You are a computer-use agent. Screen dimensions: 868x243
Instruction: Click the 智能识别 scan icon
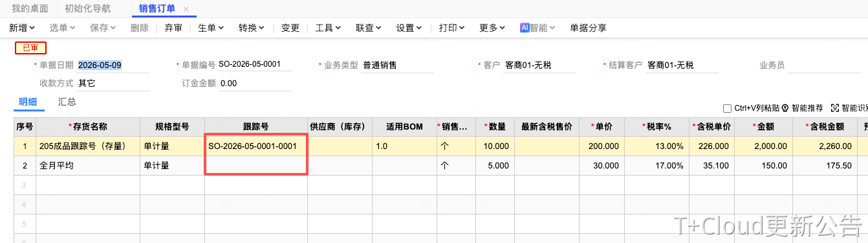pos(834,108)
